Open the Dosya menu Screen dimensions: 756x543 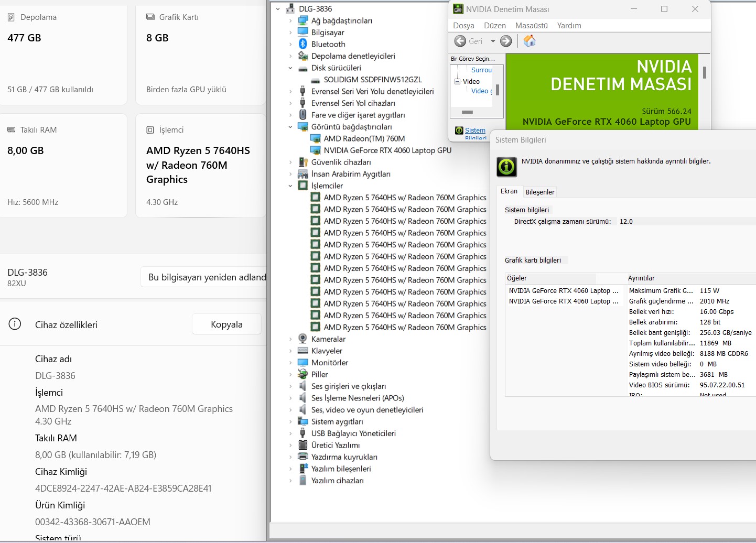pos(463,25)
